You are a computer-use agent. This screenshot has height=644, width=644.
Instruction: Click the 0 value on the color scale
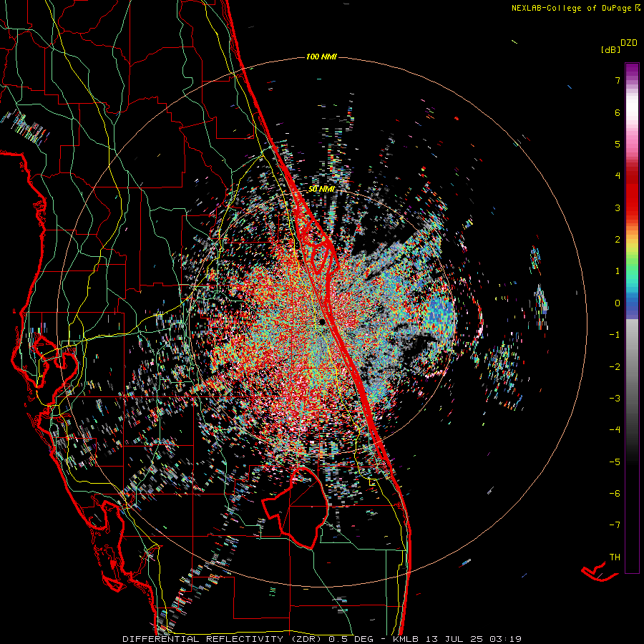point(618,303)
